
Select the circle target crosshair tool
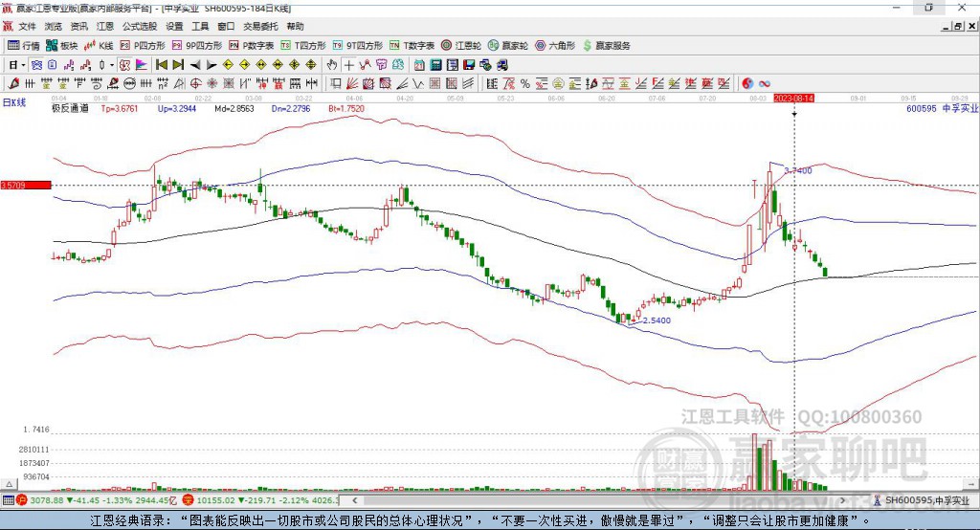pyautogui.click(x=195, y=83)
